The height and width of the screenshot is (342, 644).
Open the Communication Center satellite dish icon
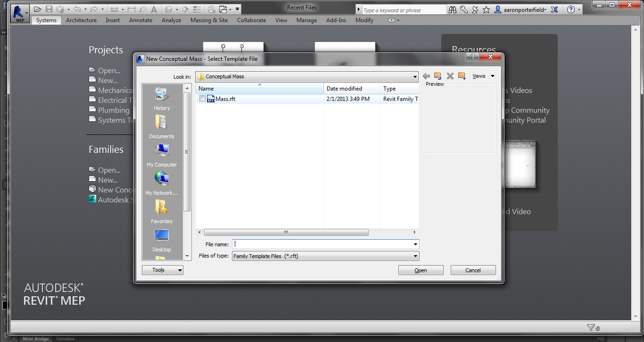475,9
